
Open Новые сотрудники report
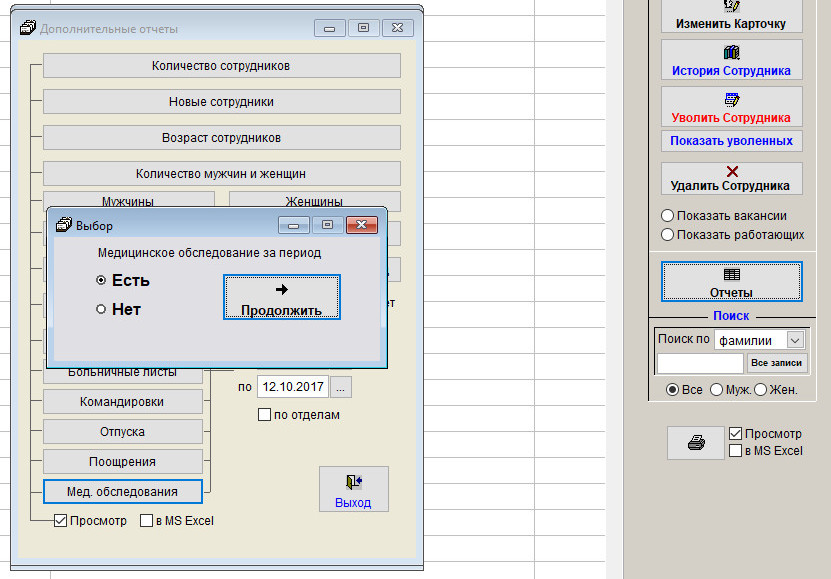(x=222, y=102)
